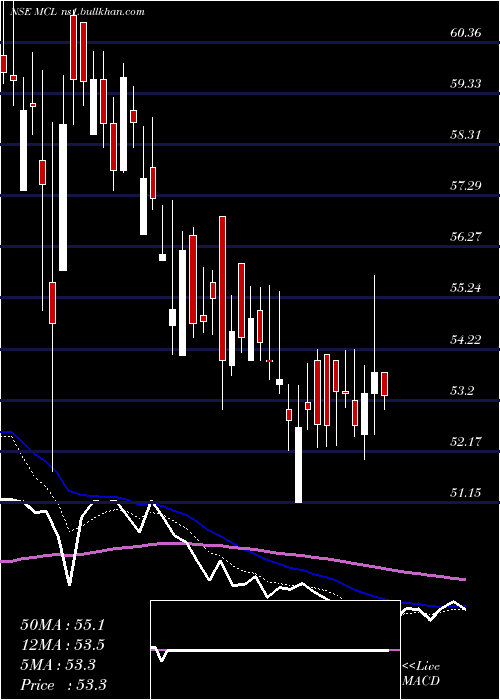This screenshot has height=700, width=500.
Task: Click the <<Live MACD label
Action: (421, 674)
